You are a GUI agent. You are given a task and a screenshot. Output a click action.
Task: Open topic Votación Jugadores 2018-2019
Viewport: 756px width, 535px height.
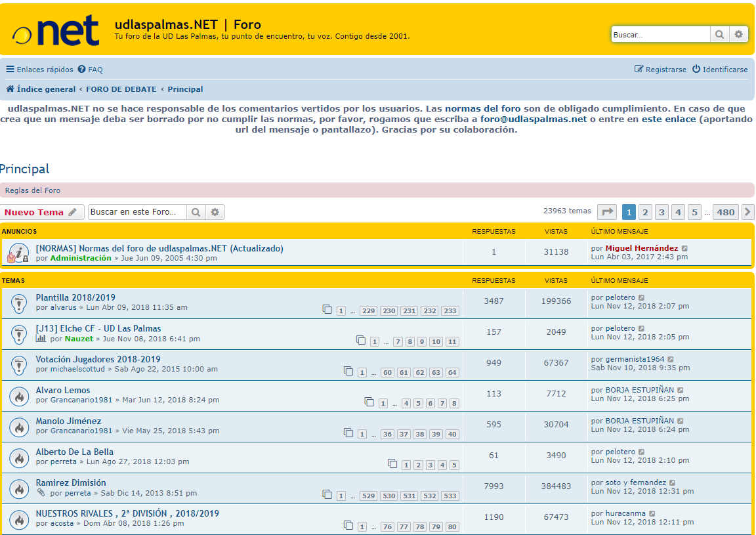click(98, 359)
